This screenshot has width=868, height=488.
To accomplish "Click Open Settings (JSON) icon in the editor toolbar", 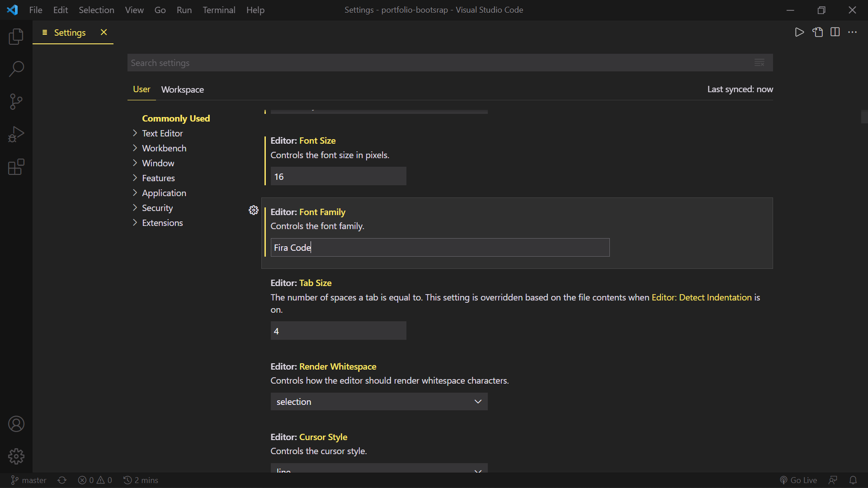I will [x=818, y=32].
